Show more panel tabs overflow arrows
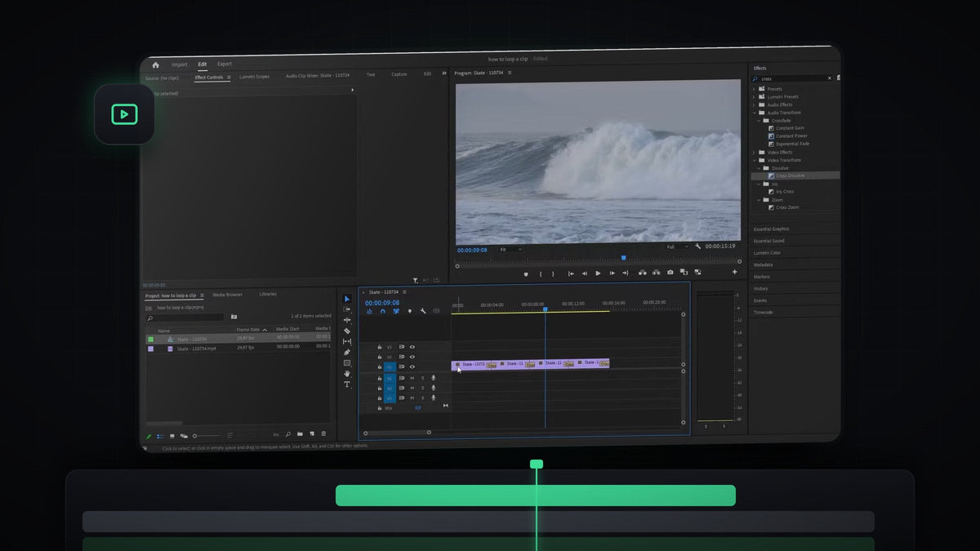980x551 pixels. coord(444,73)
